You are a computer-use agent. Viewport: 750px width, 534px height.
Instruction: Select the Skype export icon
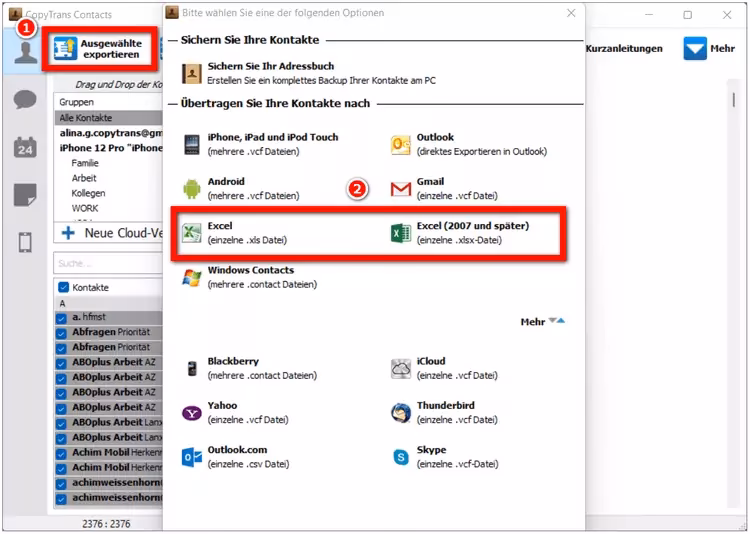pyautogui.click(x=400, y=457)
